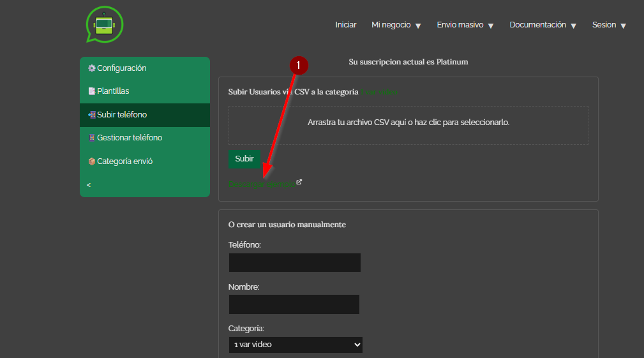Click the Categoría: label

[x=246, y=329]
